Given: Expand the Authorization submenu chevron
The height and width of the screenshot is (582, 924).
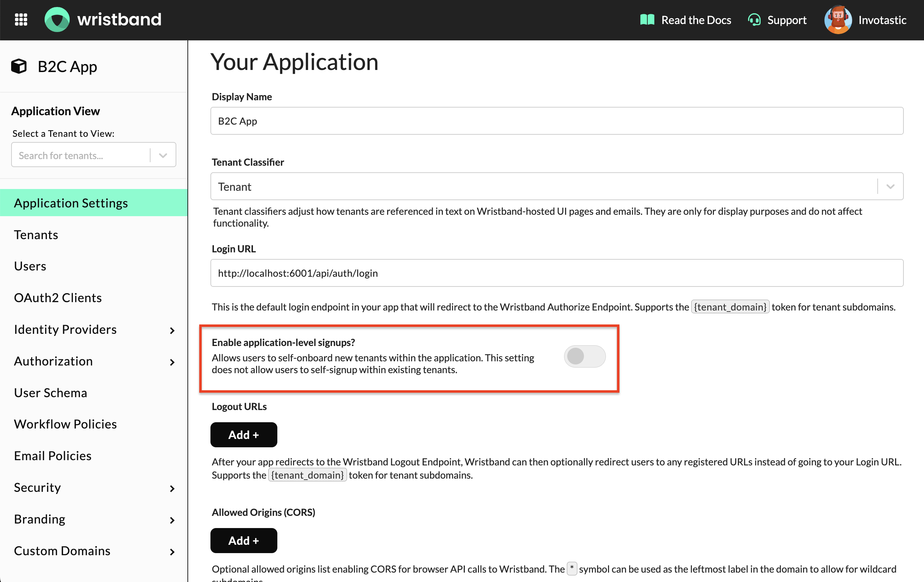Looking at the screenshot, I should pos(172,362).
